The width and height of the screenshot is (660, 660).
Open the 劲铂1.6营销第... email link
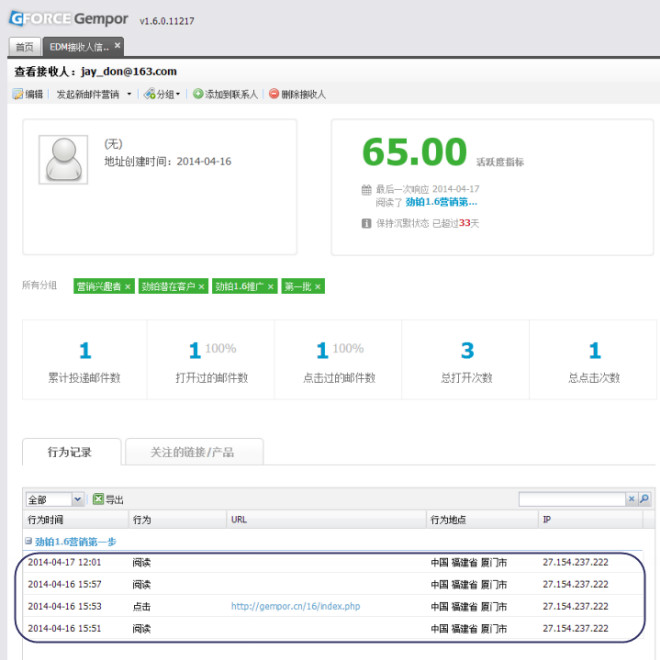[441, 202]
